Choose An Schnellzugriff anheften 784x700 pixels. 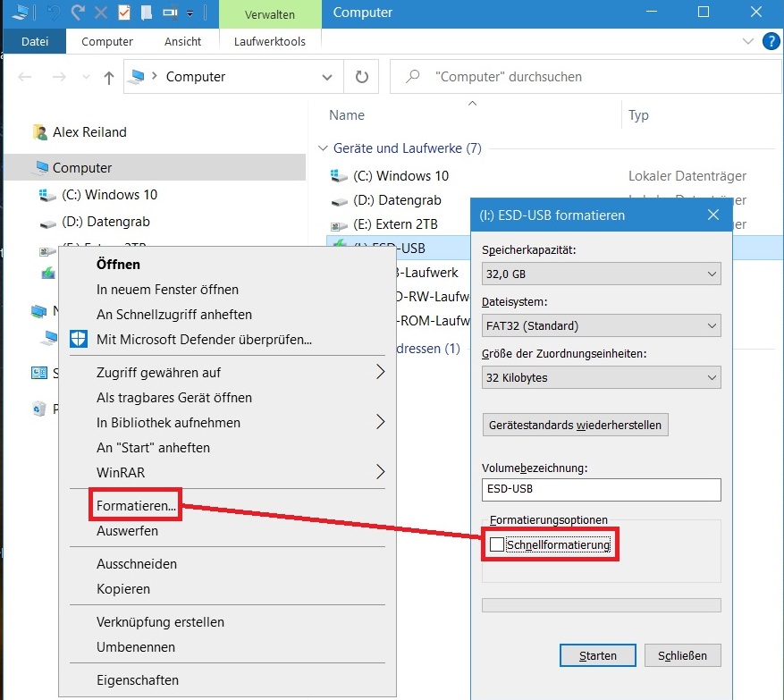[x=228, y=314]
